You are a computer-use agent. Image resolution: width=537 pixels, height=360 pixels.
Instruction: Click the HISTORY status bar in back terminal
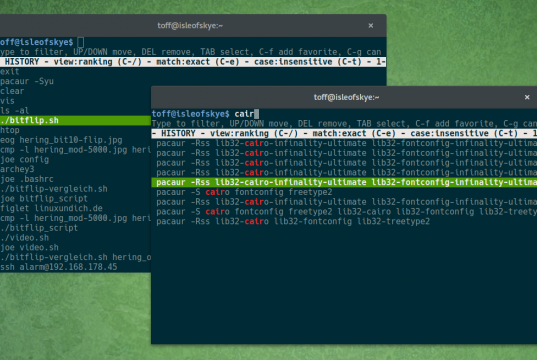point(193,62)
